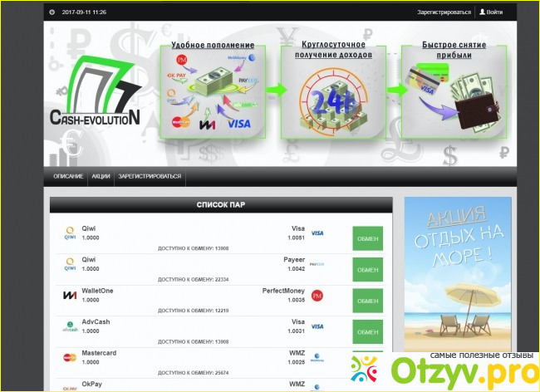
Task: Click the Visa icon in the Qiwi-to-Visa row
Action: [317, 233]
